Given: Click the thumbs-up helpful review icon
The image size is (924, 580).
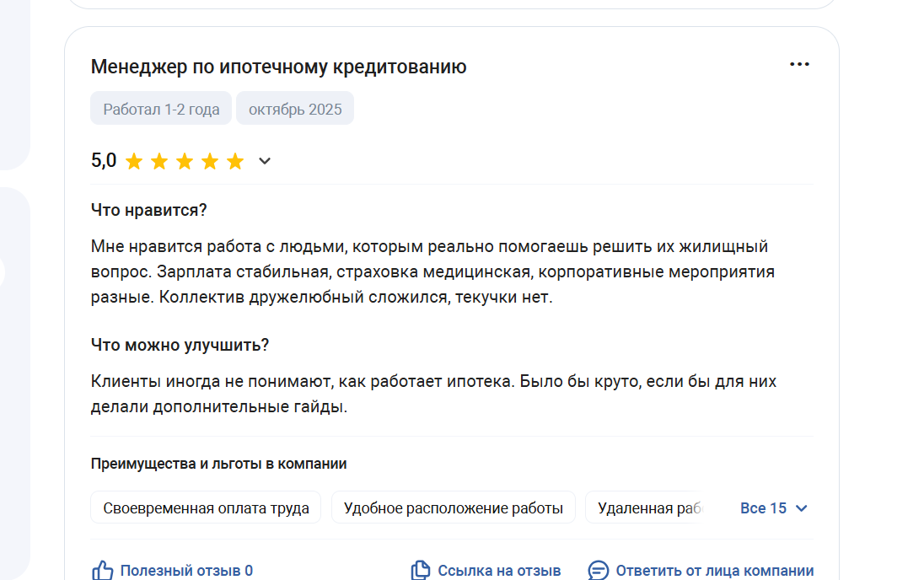Looking at the screenshot, I should [x=102, y=571].
